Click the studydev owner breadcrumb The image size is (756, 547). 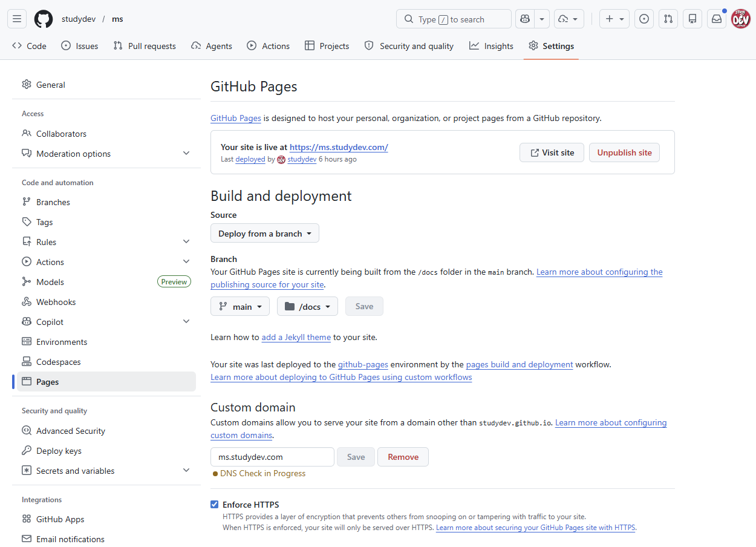[x=79, y=19]
